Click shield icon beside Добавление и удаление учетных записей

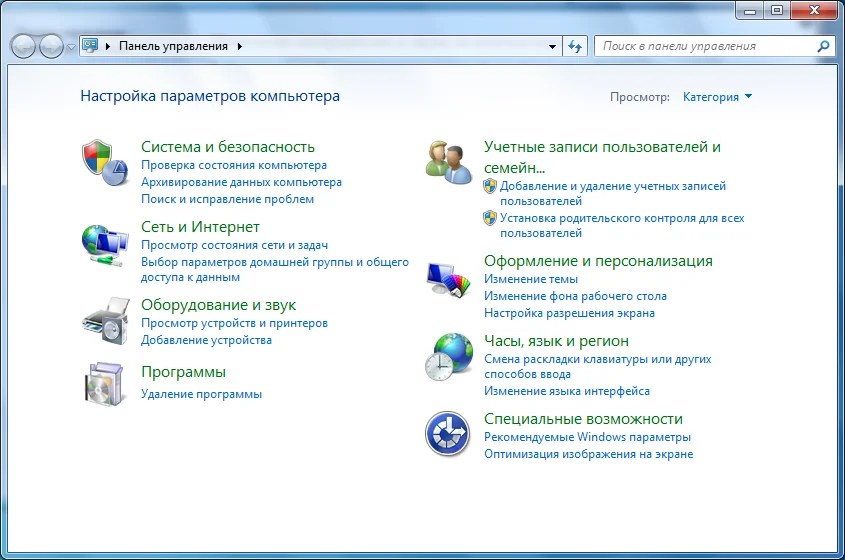pos(489,186)
